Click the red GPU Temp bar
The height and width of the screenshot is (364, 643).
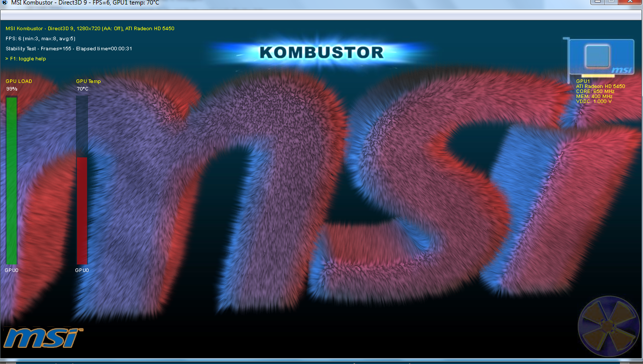[82, 210]
